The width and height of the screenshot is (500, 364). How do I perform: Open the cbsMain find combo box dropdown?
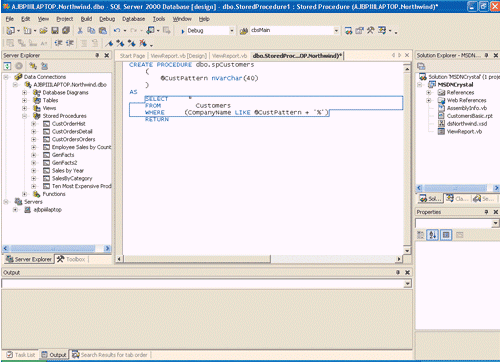336,31
